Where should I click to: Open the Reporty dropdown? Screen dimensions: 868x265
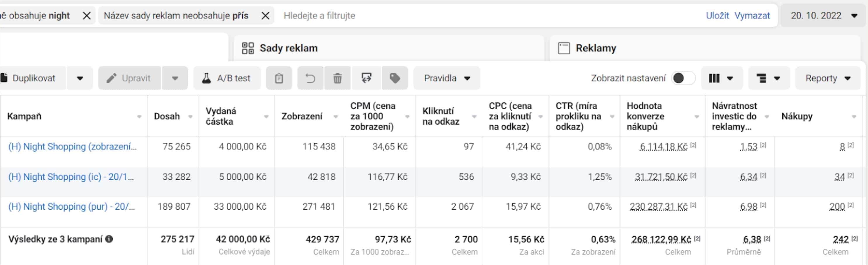(828, 78)
